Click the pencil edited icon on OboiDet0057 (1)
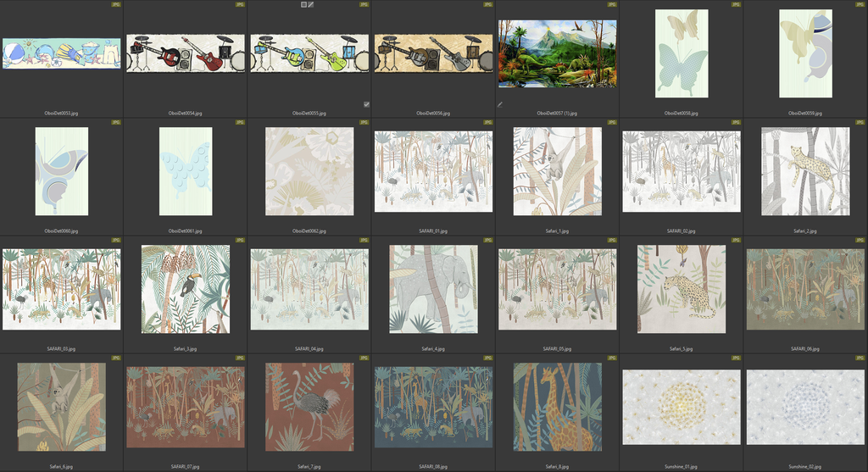 (500, 105)
